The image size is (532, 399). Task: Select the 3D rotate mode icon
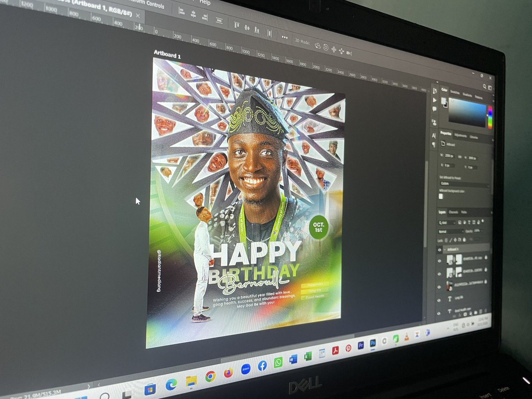coord(318,45)
